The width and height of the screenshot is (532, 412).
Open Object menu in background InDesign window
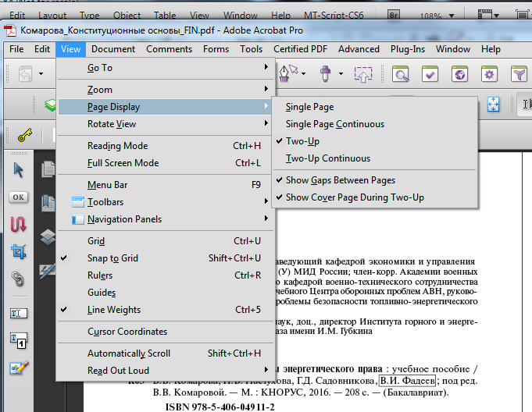(127, 16)
